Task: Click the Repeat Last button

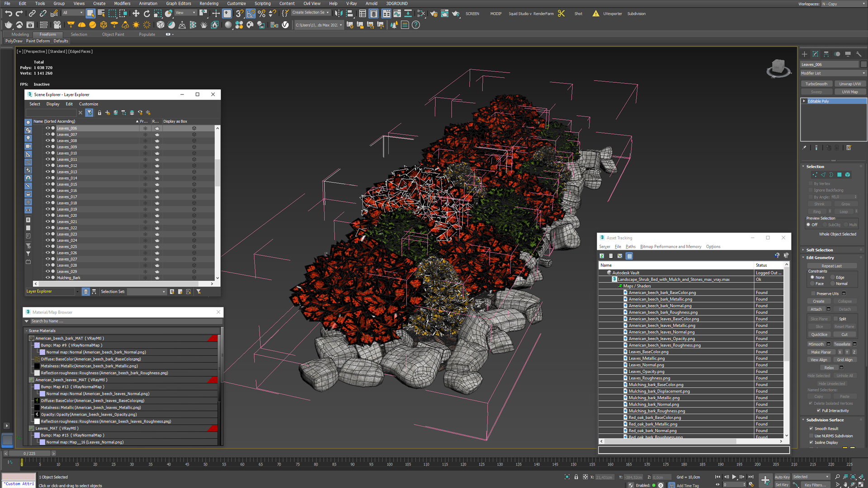Action: pyautogui.click(x=832, y=266)
